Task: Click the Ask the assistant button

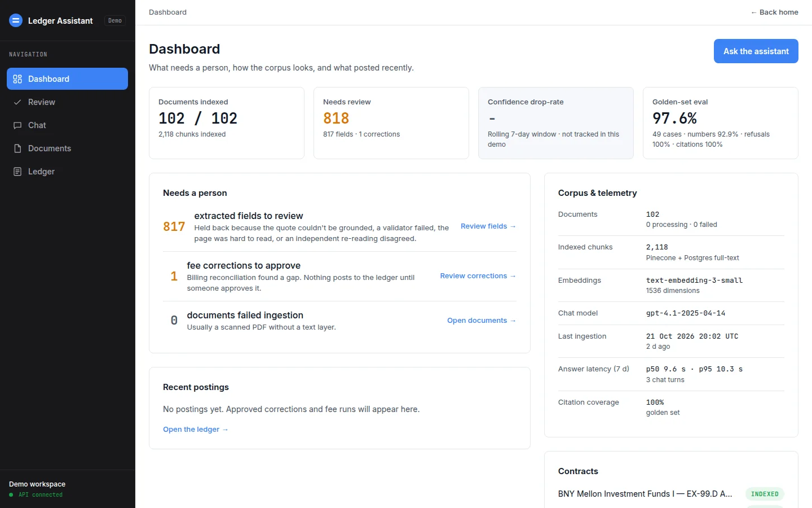Action: (756, 51)
